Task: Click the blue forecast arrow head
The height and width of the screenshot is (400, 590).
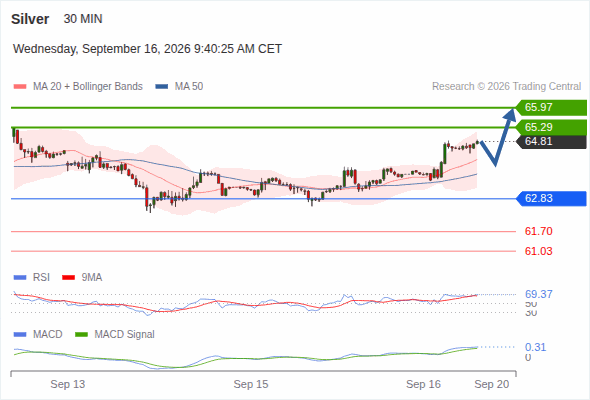Action: (511, 114)
